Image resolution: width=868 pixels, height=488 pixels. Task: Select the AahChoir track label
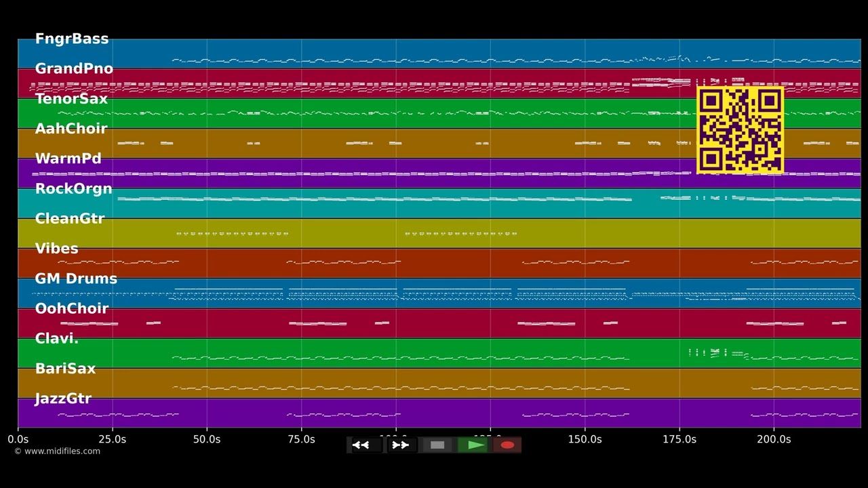point(71,129)
